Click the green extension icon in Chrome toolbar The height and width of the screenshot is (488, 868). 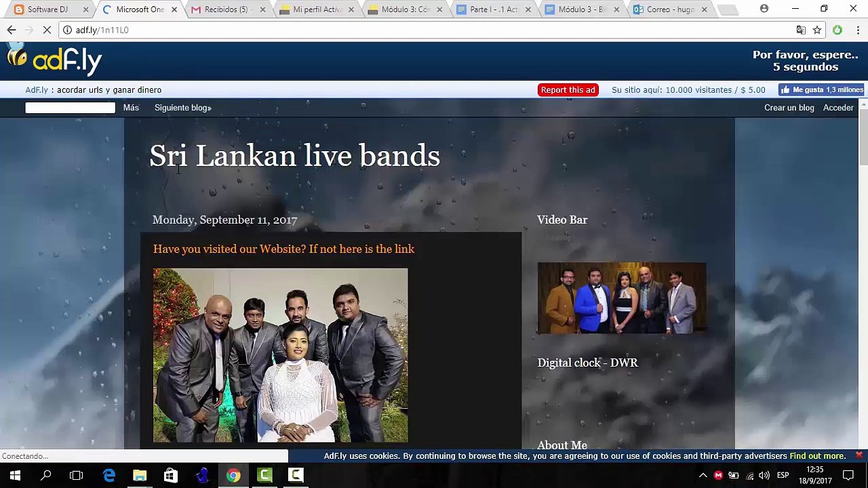coord(837,30)
